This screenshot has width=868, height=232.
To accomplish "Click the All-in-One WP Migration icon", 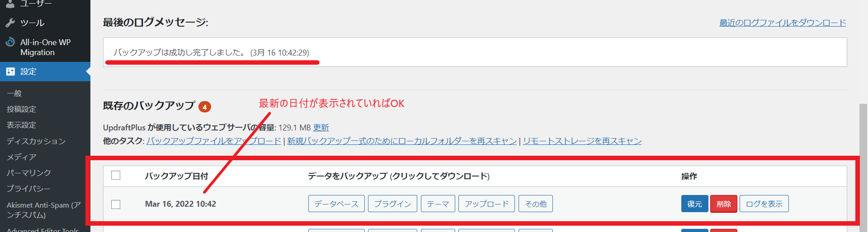I will tap(10, 42).
